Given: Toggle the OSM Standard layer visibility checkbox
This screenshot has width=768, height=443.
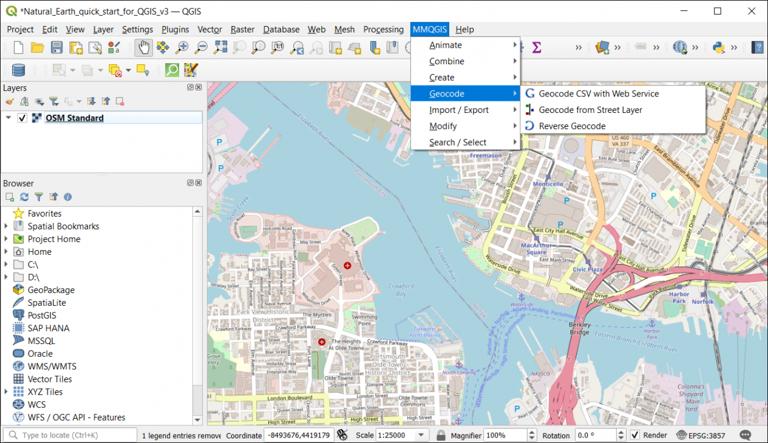Looking at the screenshot, I should pos(22,118).
